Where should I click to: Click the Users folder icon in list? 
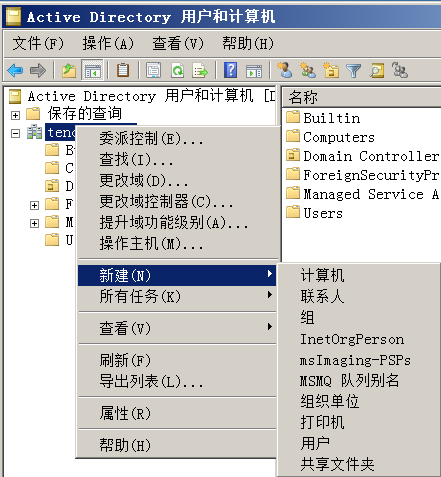point(293,212)
